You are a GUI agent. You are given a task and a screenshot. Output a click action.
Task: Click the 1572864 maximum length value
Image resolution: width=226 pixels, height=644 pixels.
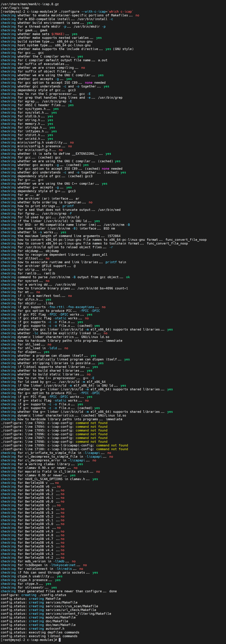tap(114, 236)
